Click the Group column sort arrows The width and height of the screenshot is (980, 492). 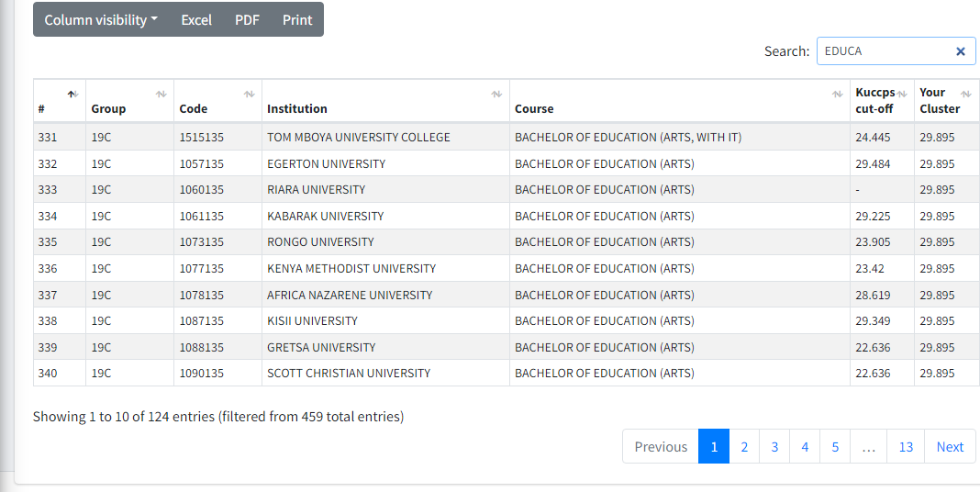click(x=161, y=94)
